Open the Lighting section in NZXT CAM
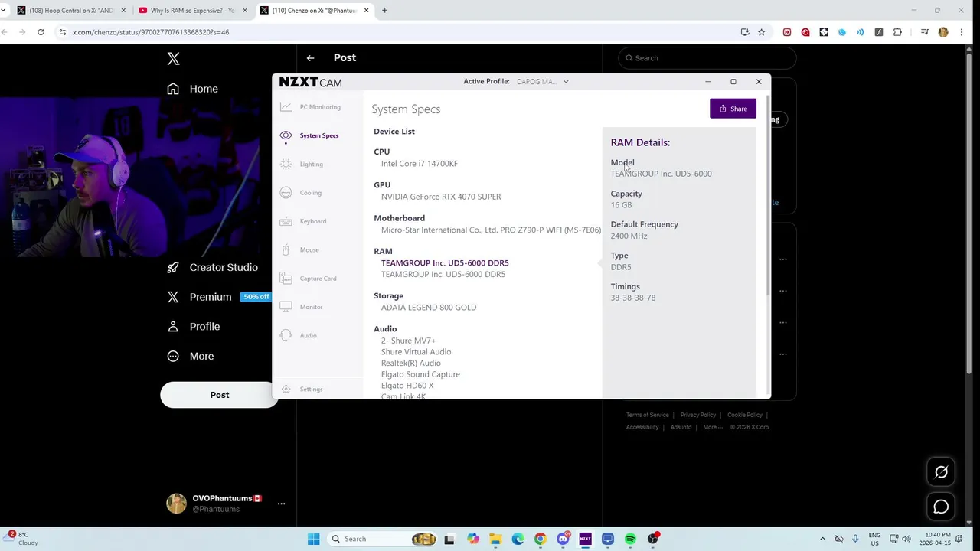 (302, 164)
